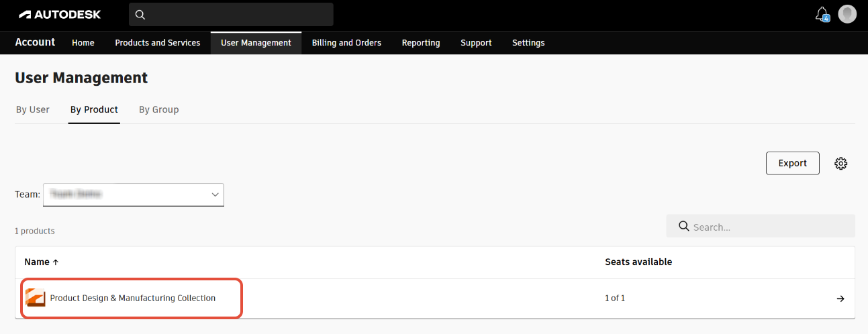Image resolution: width=868 pixels, height=334 pixels.
Task: Click the top global search field
Action: point(231,15)
